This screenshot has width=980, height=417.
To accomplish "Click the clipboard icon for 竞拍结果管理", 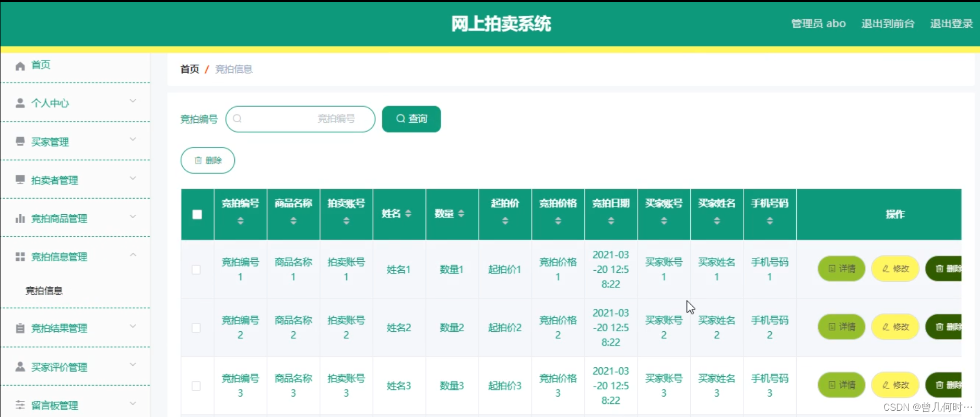I will tap(20, 328).
